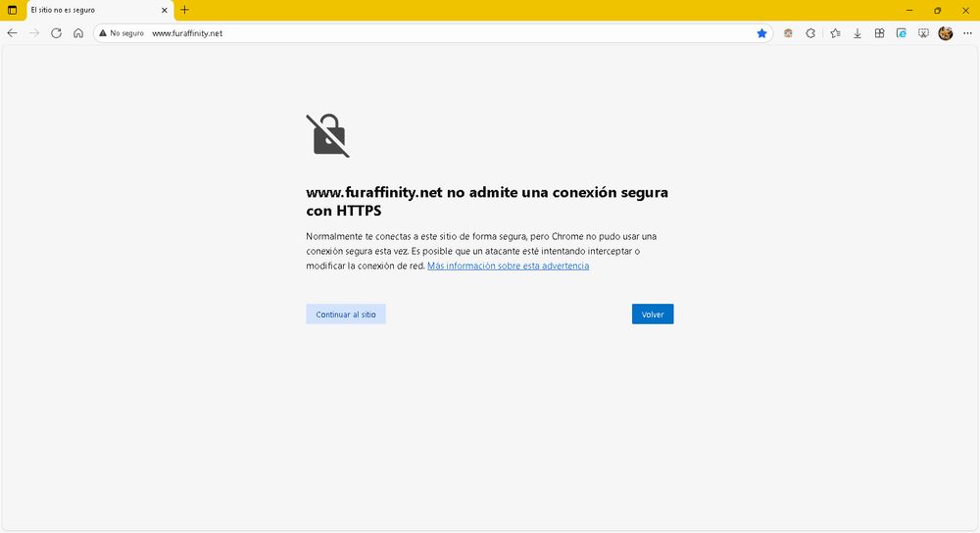Screen dimensions: 980x533
Task: Reload the current page
Action: 56,33
